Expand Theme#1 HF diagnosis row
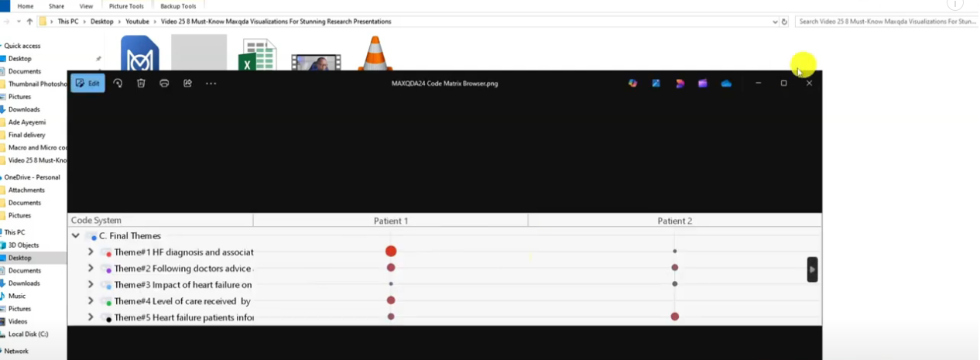Viewport: 980px width, 360px height. pos(91,252)
